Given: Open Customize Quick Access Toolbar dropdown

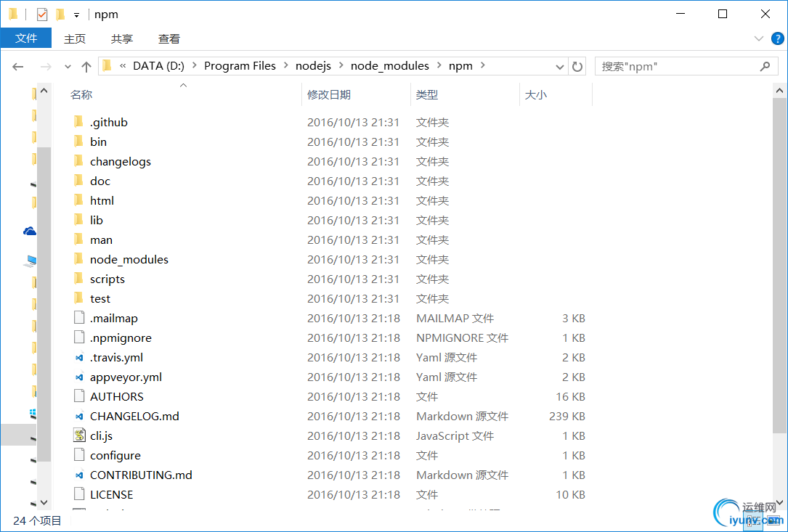Looking at the screenshot, I should (76, 15).
